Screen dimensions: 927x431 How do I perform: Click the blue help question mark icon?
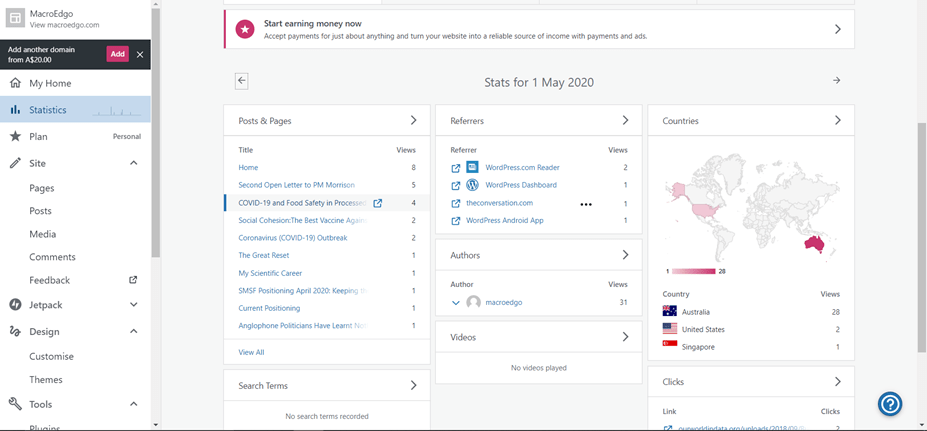tap(890, 403)
